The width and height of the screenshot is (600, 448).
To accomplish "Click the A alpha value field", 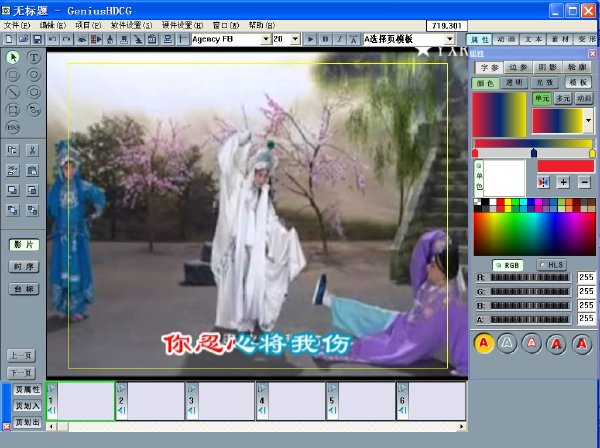I will click(x=586, y=319).
